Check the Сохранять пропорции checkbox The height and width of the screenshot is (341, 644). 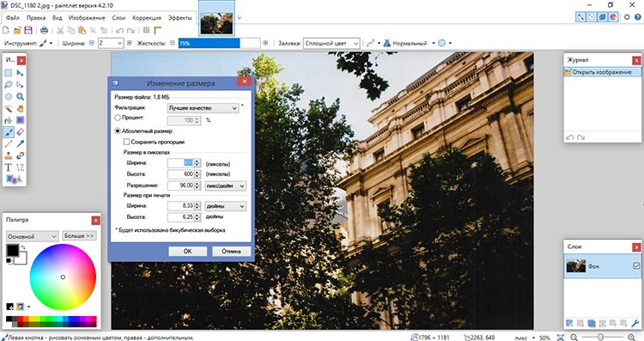126,142
